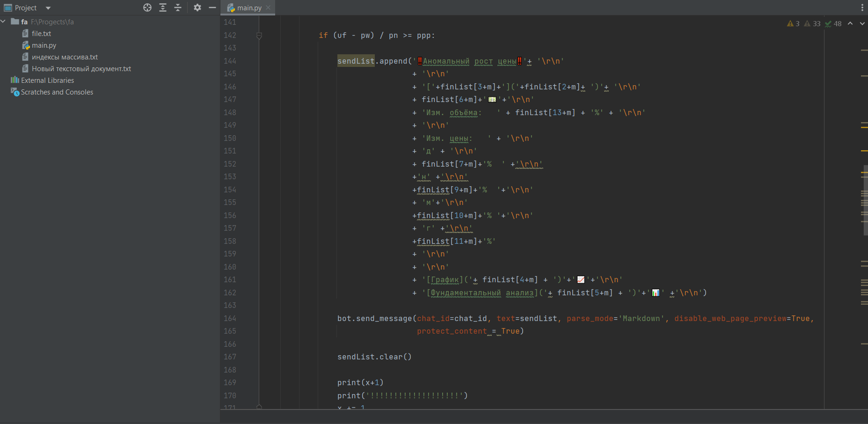Click the Scratches and Consoles icon

pyautogui.click(x=15, y=92)
